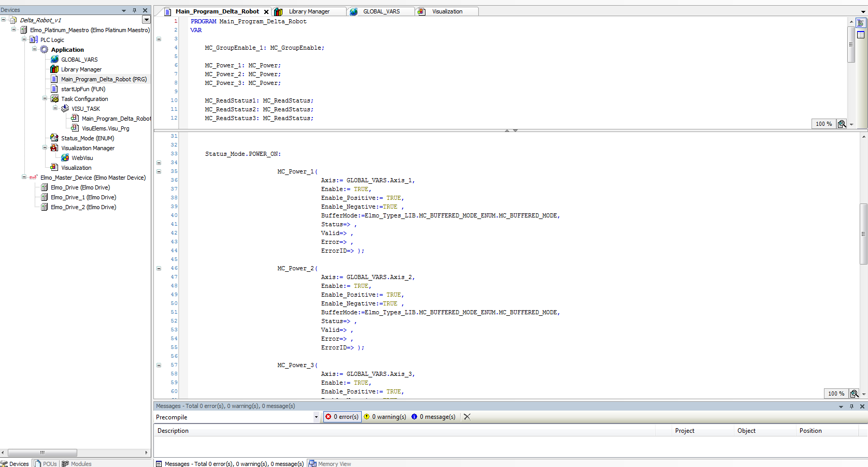Open the Precompile message category dropdown
Viewport: 868px width, 467px height.
[x=316, y=417]
